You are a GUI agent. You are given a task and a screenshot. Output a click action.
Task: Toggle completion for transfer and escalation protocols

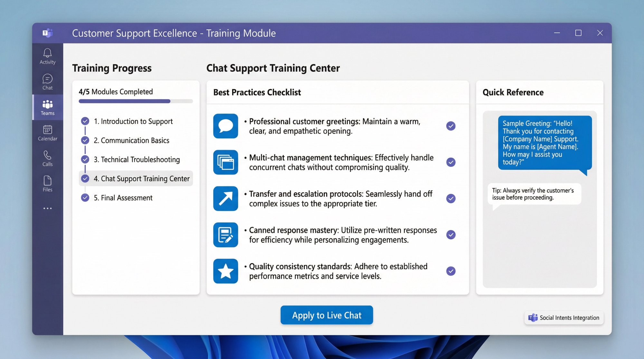pos(450,198)
